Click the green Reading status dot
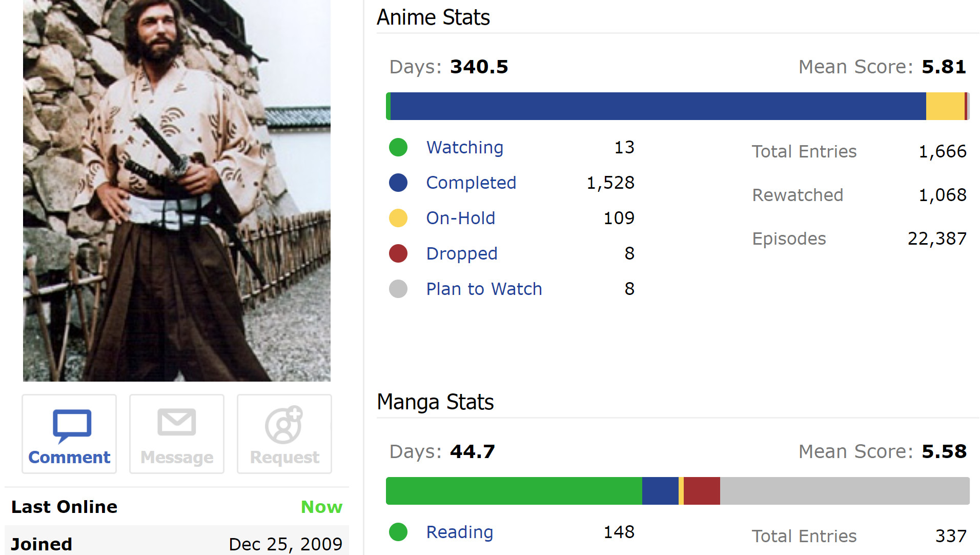This screenshot has height=555, width=980. (x=398, y=532)
